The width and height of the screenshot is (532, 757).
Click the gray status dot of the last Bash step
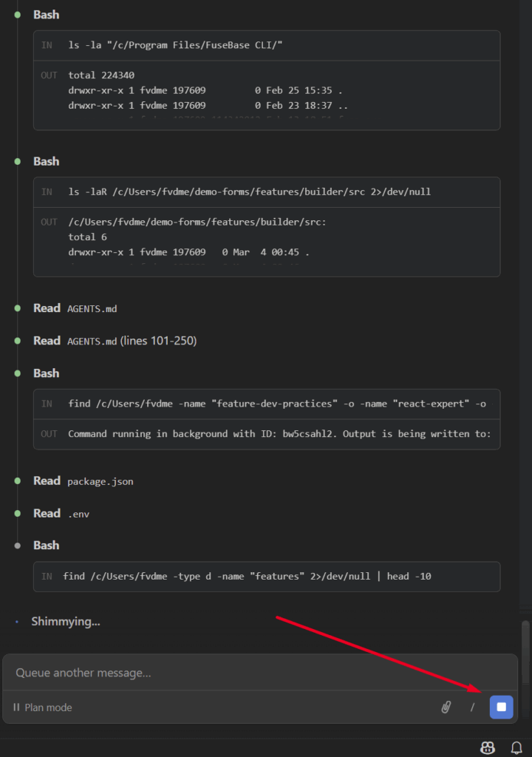pyautogui.click(x=18, y=546)
